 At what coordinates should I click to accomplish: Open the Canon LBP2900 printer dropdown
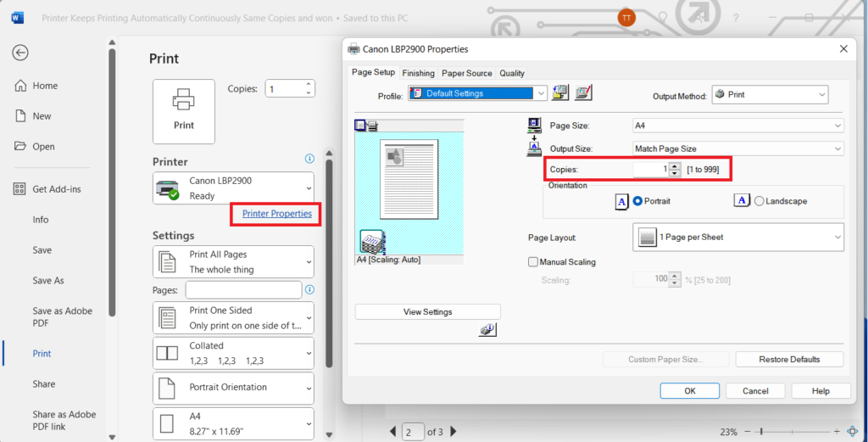click(x=233, y=187)
